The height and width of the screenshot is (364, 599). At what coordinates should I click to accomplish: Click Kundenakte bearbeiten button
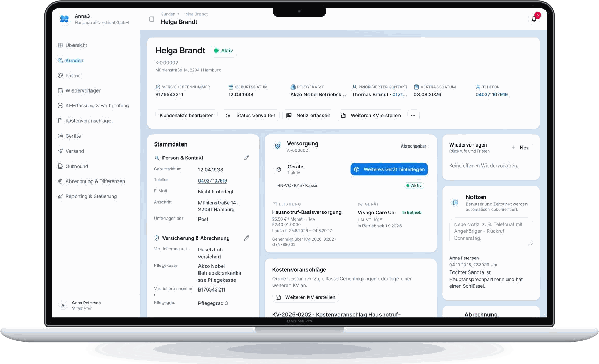coord(187,115)
